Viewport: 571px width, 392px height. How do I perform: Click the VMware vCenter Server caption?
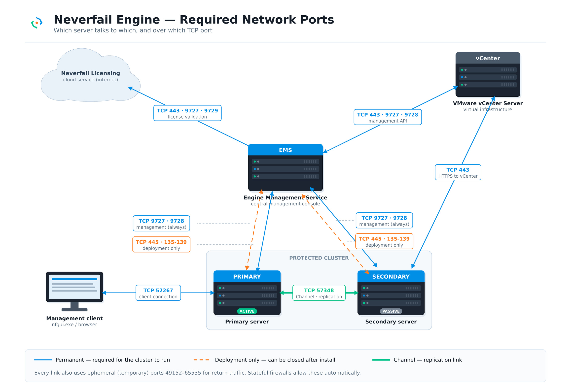tap(488, 103)
